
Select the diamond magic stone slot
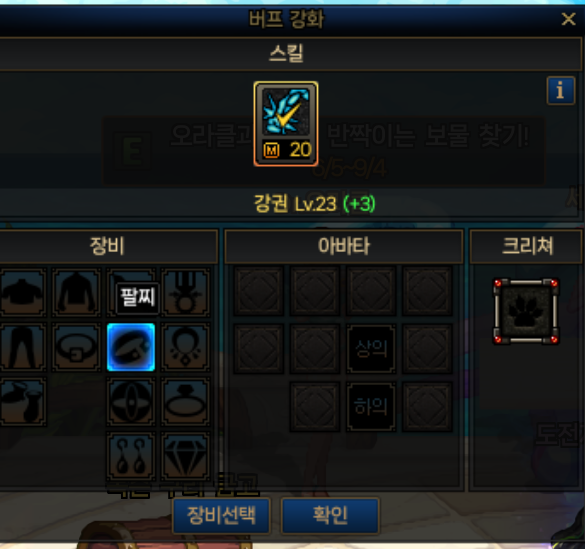tap(185, 456)
